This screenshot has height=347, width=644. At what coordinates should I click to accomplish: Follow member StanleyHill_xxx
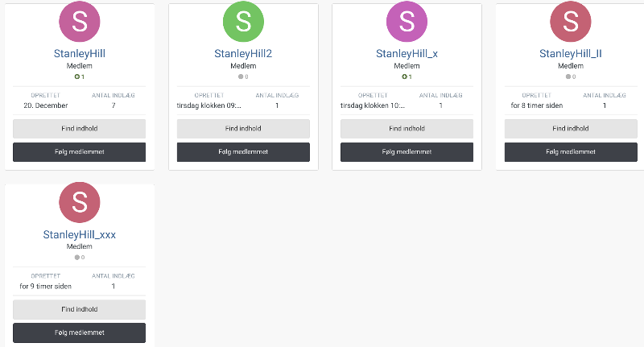(79, 333)
